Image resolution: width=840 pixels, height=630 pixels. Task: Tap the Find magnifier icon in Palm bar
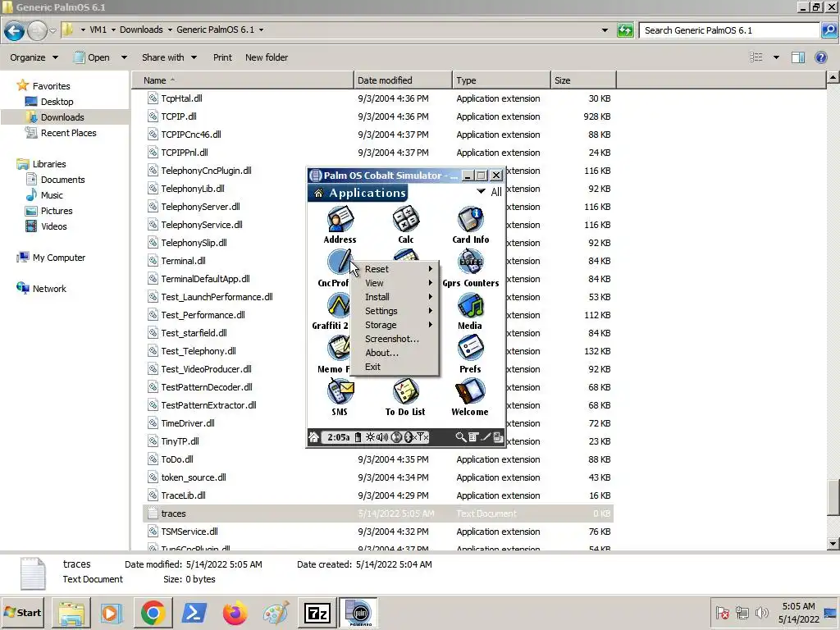click(460, 437)
